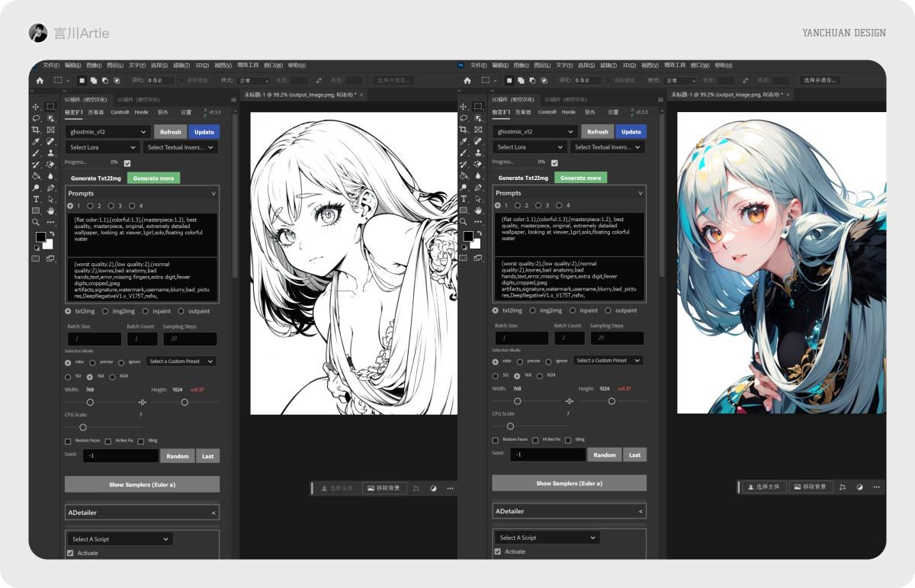
Task: Click the Generate more button
Action: click(x=153, y=178)
